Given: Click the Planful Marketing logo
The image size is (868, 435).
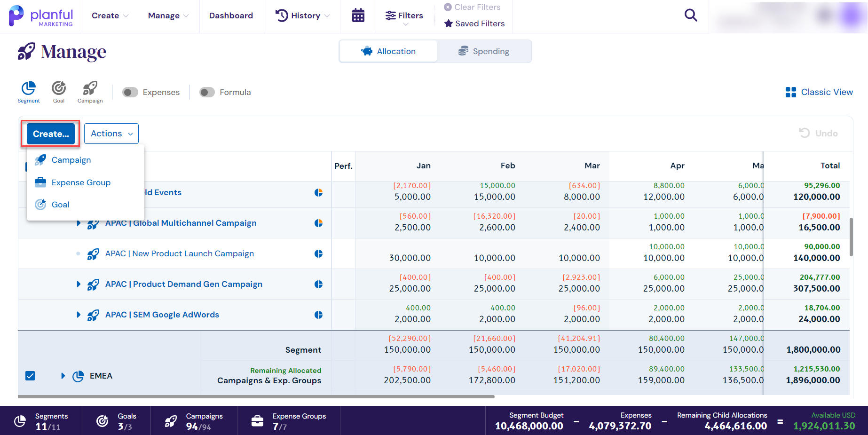Looking at the screenshot, I should click(41, 16).
